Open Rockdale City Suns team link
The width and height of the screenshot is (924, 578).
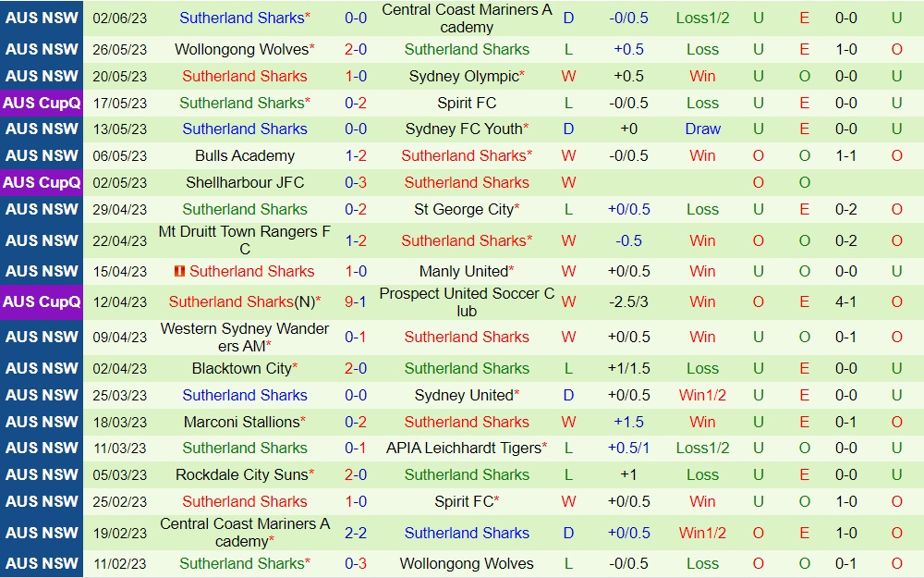[x=241, y=474]
